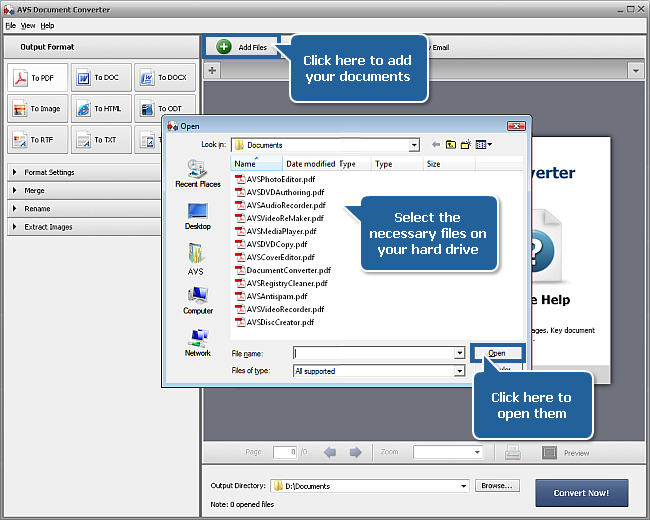
Task: Select the To RTF output format
Action: [38, 140]
